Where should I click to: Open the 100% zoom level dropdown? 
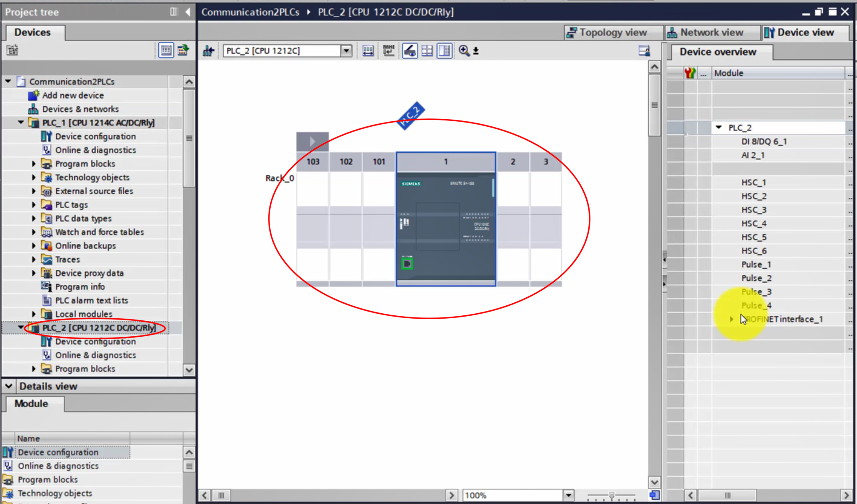568,495
